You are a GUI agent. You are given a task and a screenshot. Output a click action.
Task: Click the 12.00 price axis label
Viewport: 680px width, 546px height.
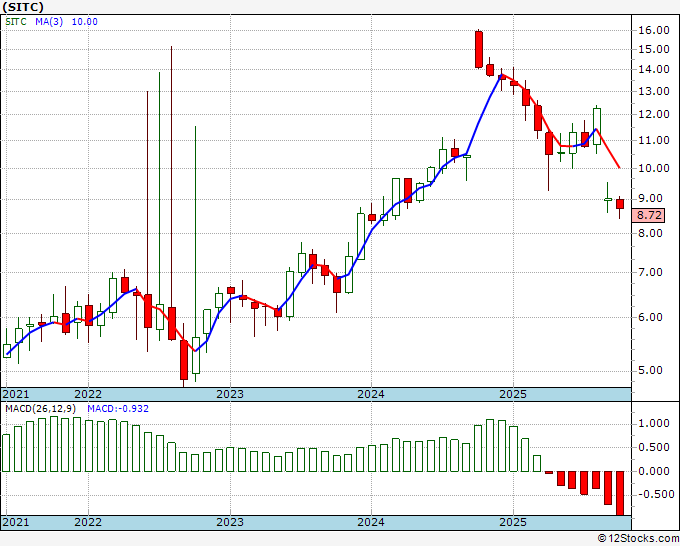point(654,114)
